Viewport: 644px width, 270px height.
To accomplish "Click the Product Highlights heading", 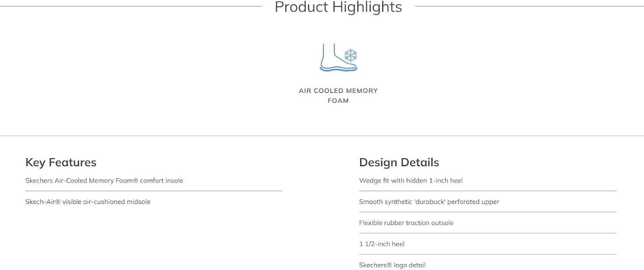I will point(338,7).
